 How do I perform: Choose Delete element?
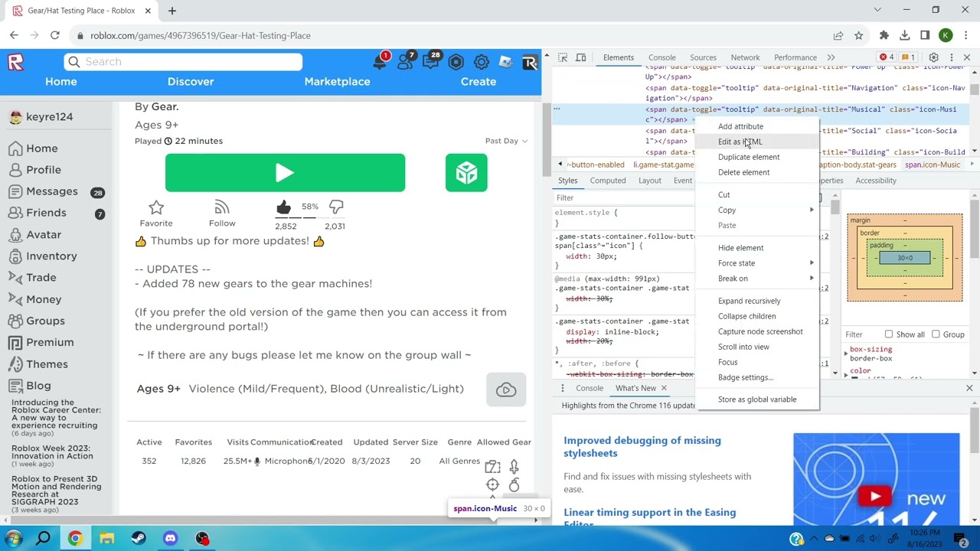click(758, 172)
